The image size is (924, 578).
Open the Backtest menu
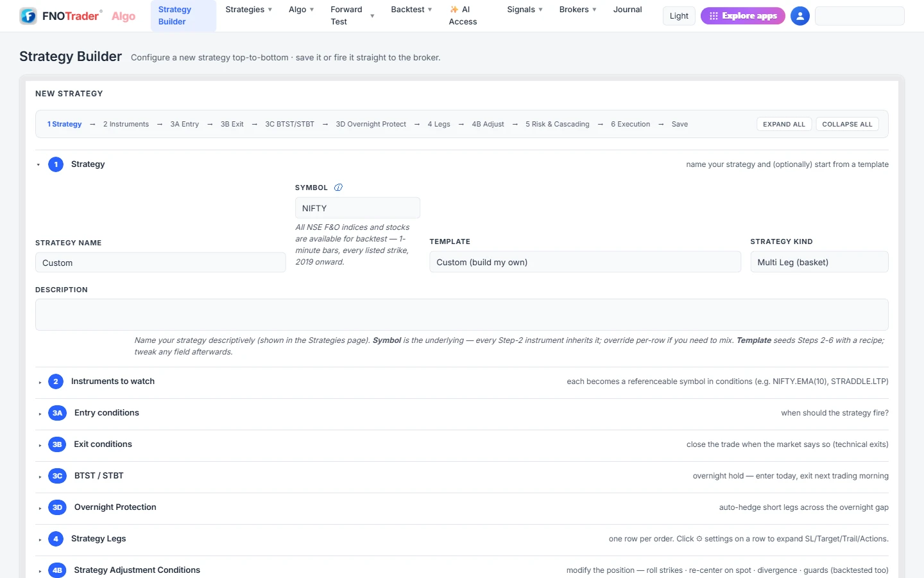coord(411,10)
